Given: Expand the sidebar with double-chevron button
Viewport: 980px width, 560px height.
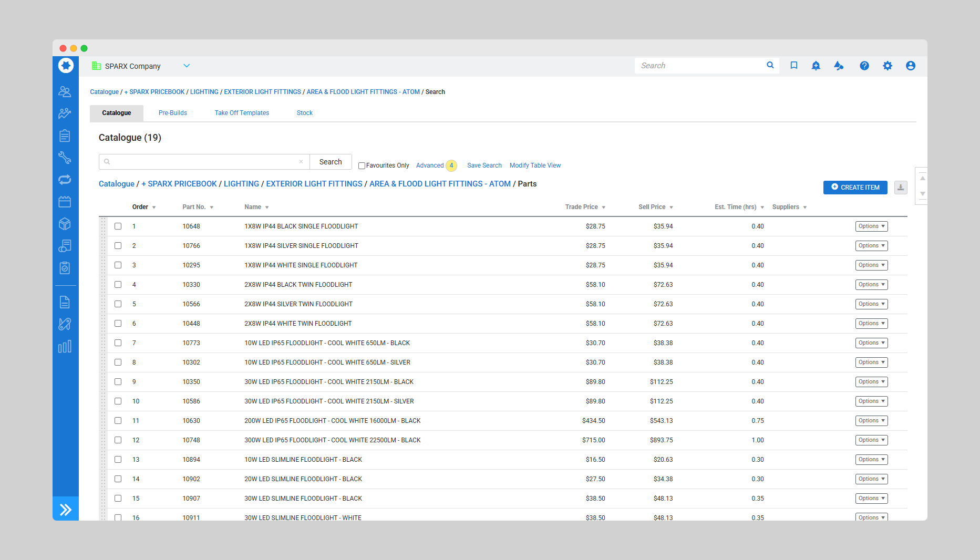Looking at the screenshot, I should click(66, 509).
